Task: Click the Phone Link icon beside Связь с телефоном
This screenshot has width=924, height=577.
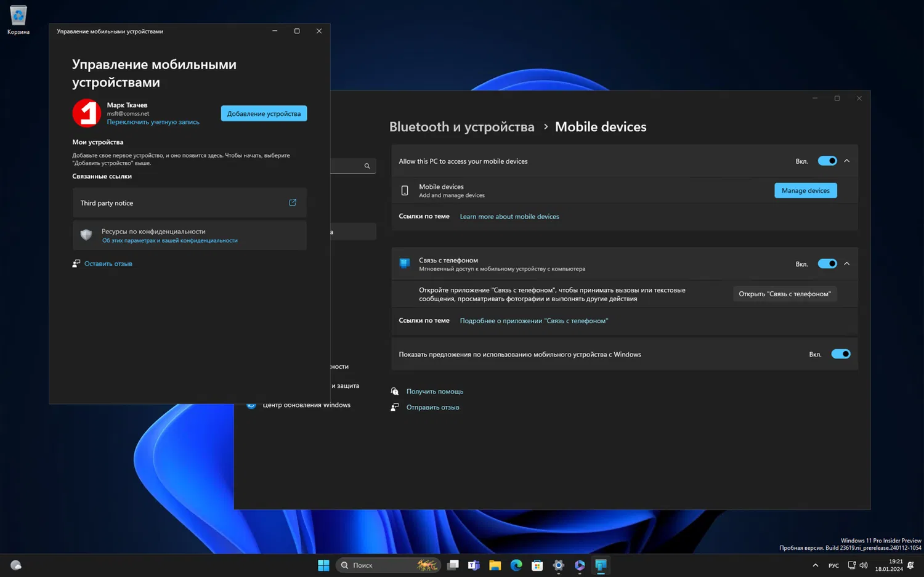Action: pos(405,264)
